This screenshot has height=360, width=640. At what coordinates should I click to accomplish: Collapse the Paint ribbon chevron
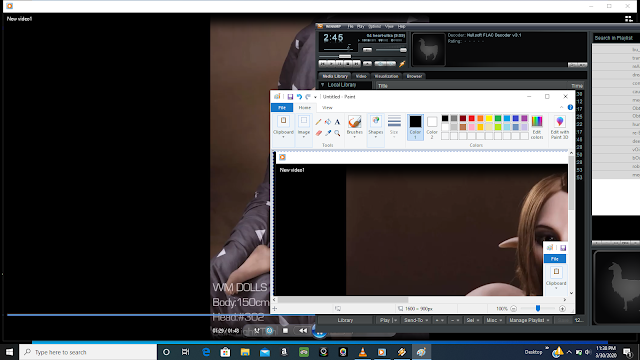pos(562,107)
